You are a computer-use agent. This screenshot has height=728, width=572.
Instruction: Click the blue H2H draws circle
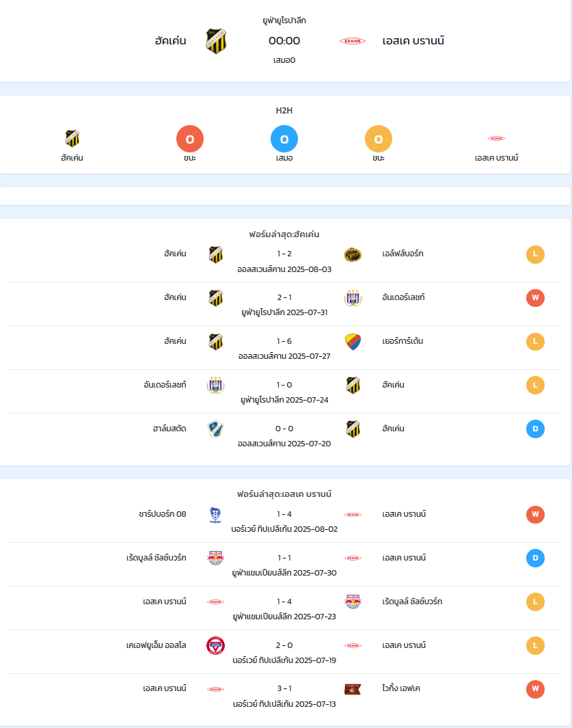click(284, 139)
